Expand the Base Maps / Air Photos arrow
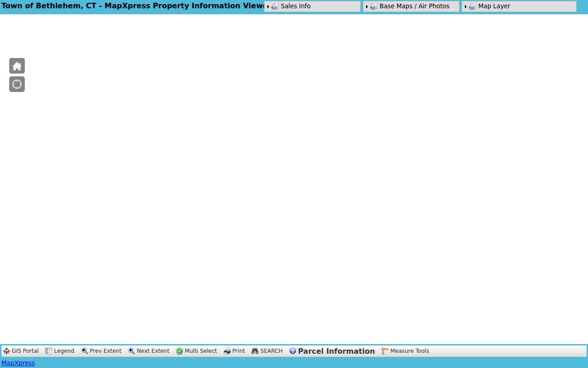Screen dimensions: 588x368 [367, 6]
